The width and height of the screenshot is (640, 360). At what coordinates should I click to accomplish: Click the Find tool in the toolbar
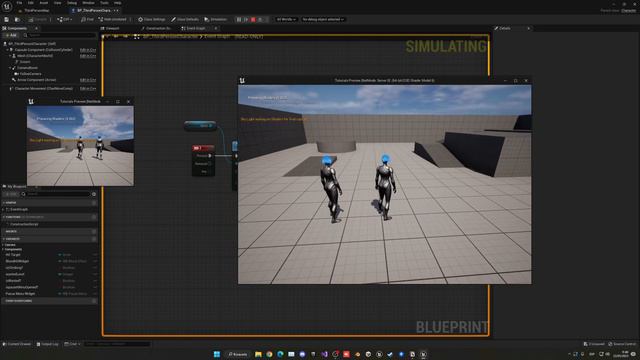87,19
